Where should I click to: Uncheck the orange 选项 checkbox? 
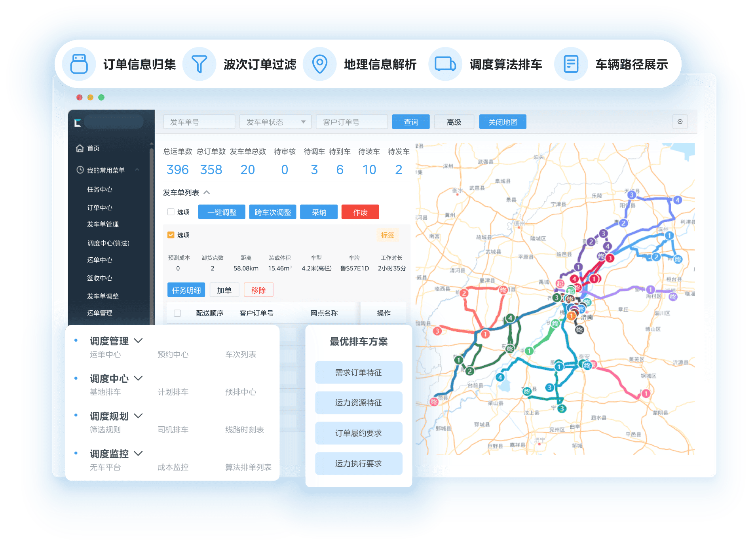point(171,235)
